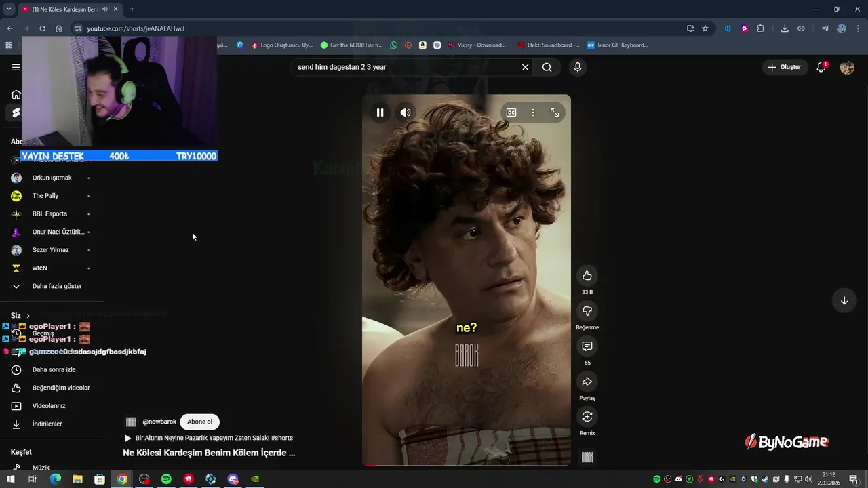This screenshot has height=488, width=868.
Task: Open the Windows notification center
Action: pyautogui.click(x=854, y=479)
